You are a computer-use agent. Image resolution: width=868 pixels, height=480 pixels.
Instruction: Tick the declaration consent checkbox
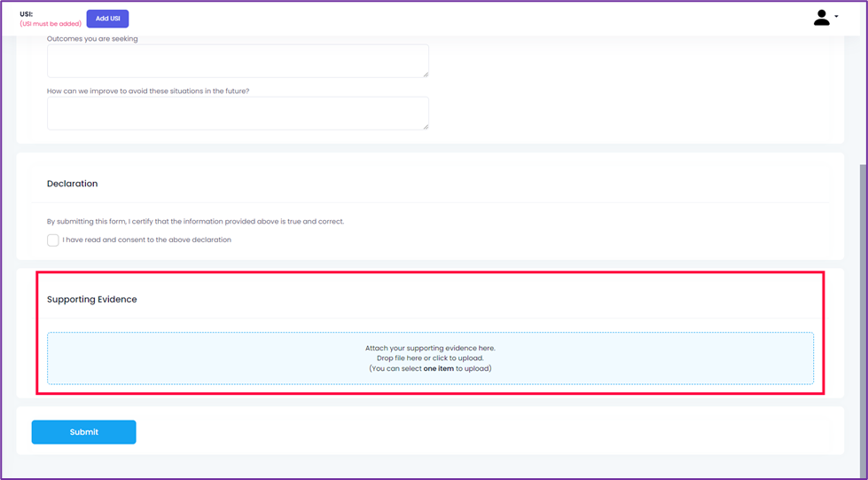[53, 240]
